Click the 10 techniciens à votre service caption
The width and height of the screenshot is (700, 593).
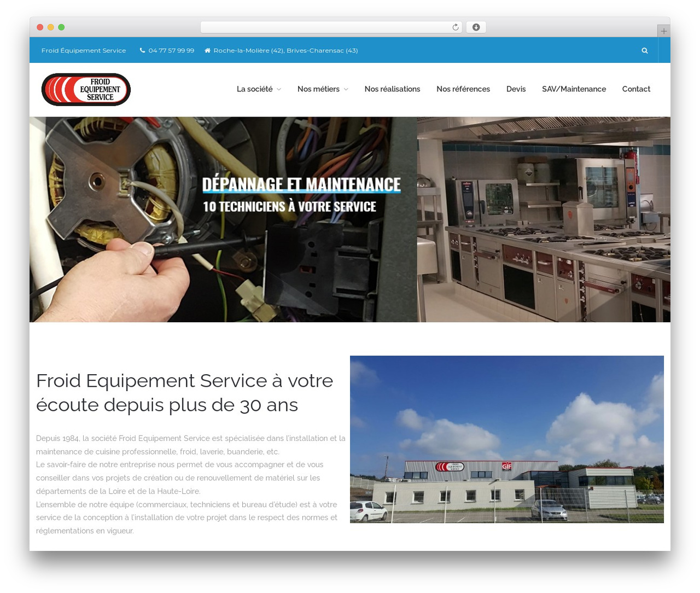[x=289, y=207]
